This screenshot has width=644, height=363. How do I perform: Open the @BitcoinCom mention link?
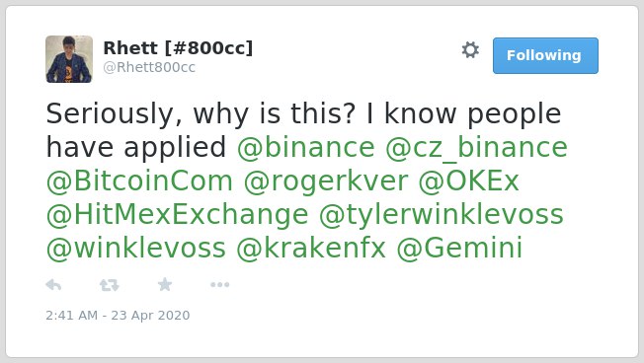pyautogui.click(x=139, y=181)
